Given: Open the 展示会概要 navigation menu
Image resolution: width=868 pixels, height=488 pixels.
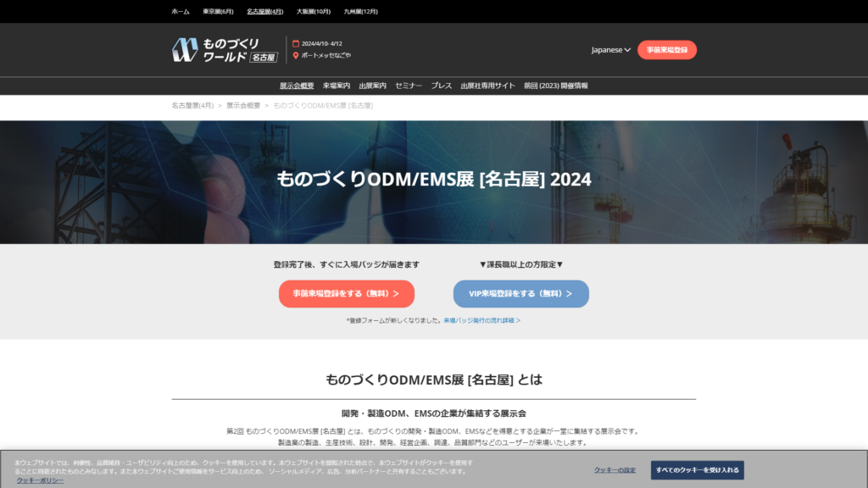Looking at the screenshot, I should point(297,86).
